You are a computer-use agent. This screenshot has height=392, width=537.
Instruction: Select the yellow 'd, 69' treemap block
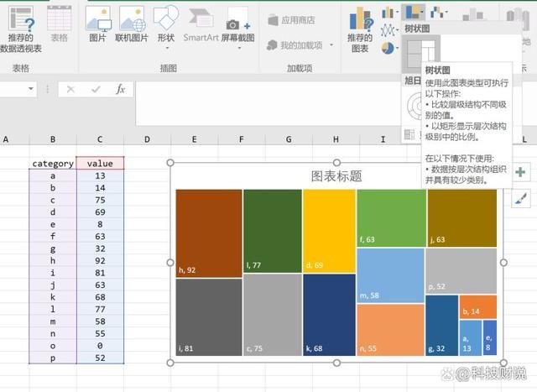pyautogui.click(x=329, y=230)
